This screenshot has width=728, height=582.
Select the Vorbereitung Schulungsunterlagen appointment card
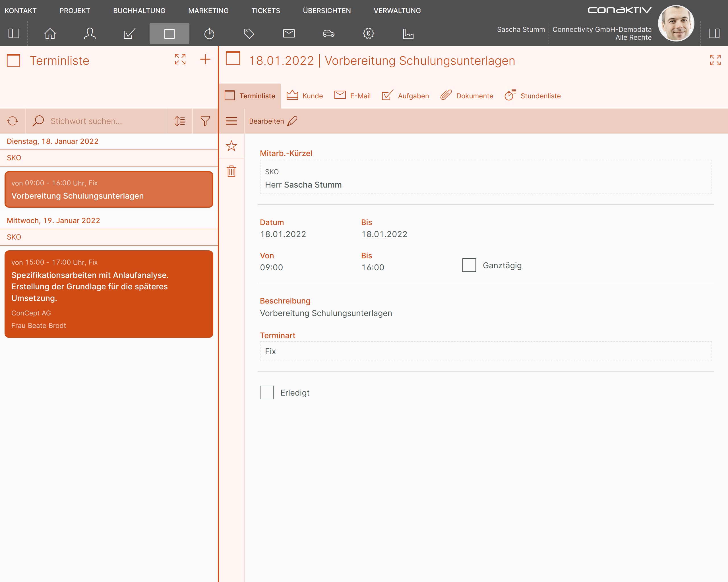point(109,189)
